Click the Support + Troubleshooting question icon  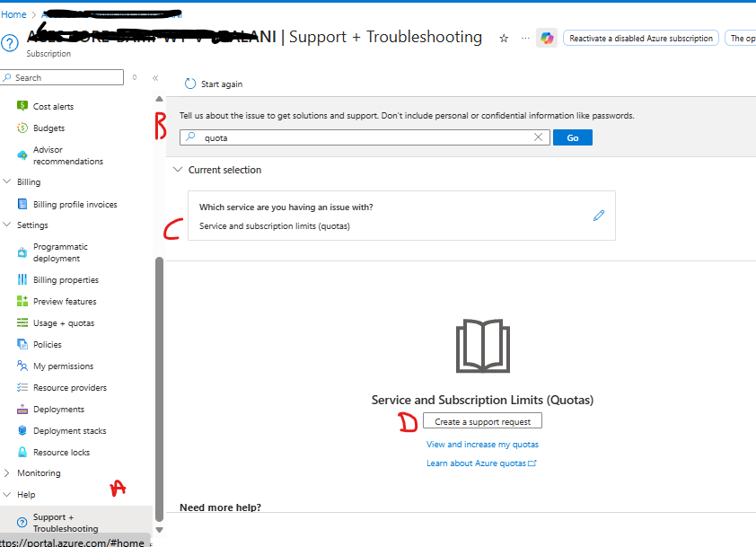pyautogui.click(x=22, y=523)
